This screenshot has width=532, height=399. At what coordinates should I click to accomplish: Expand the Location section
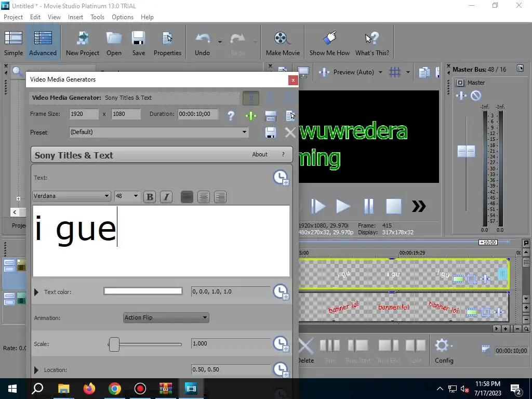click(x=36, y=370)
